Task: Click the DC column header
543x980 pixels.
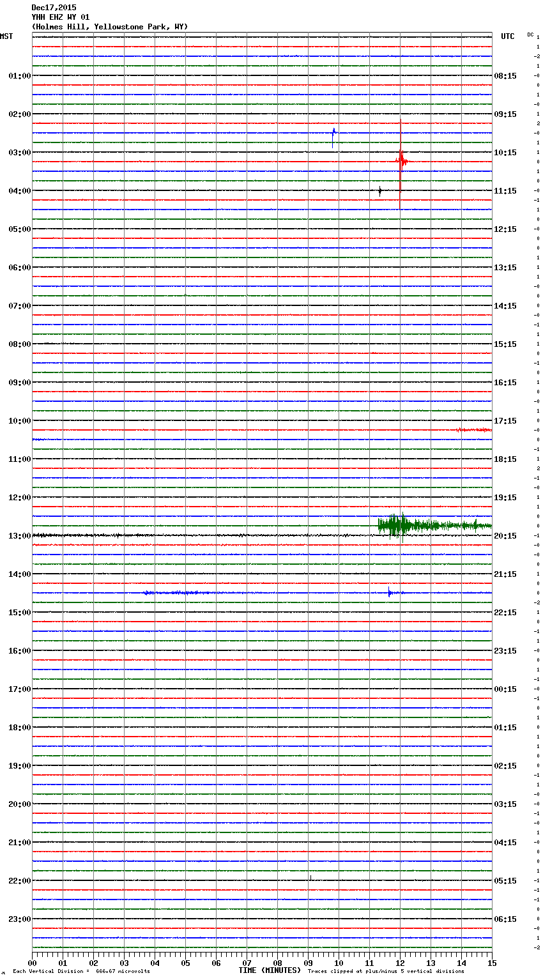Action: (x=530, y=34)
